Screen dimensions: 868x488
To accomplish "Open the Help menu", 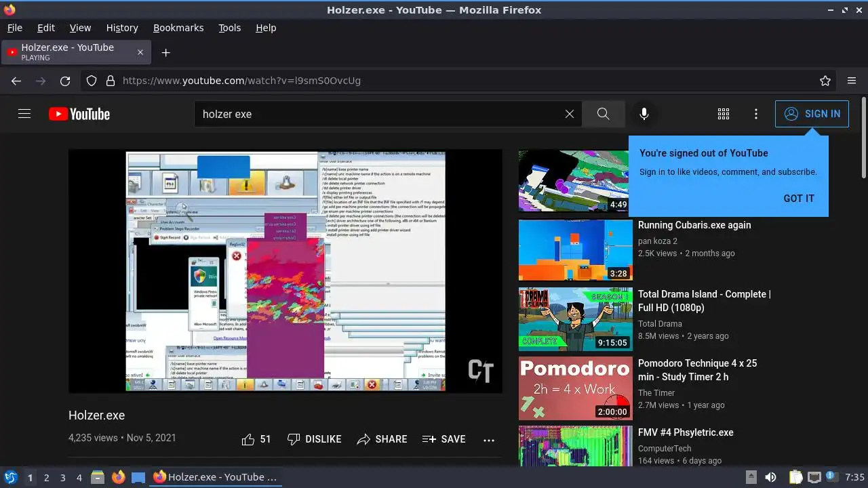I will 266,28.
